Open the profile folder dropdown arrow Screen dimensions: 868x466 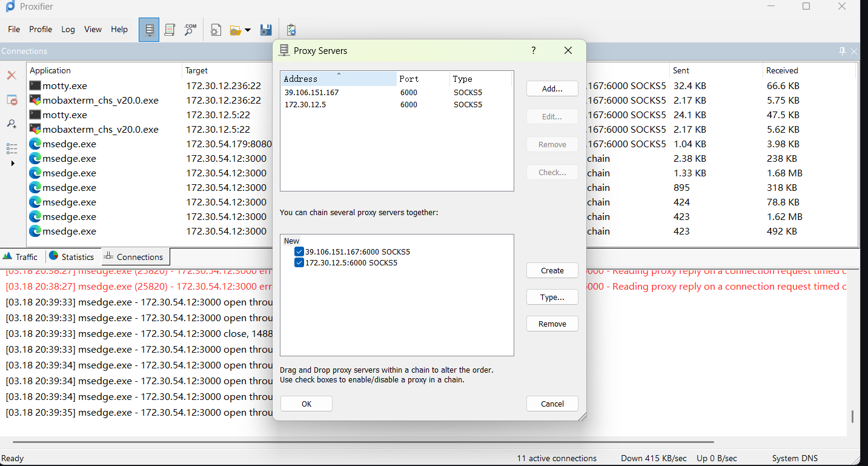[x=248, y=30]
